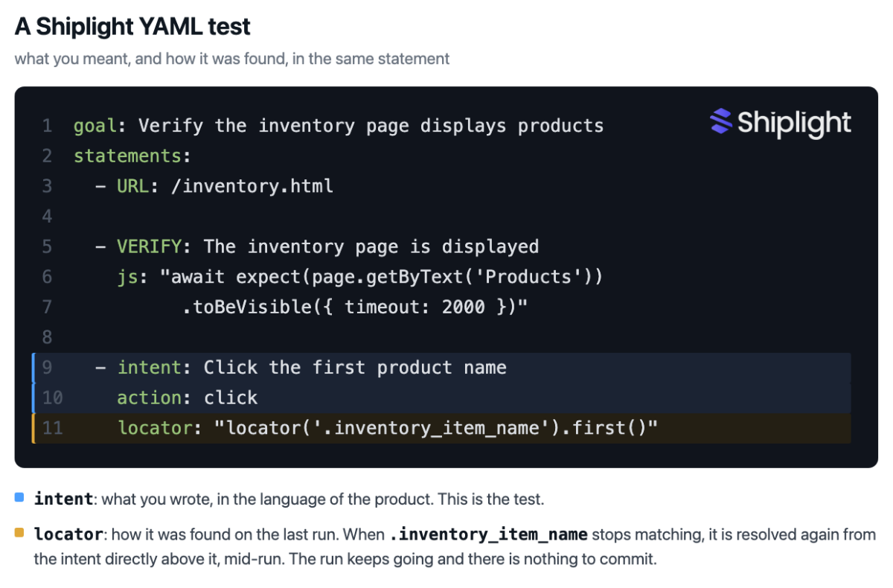Click 'Verify the inventory page displays products' value

[x=371, y=126]
